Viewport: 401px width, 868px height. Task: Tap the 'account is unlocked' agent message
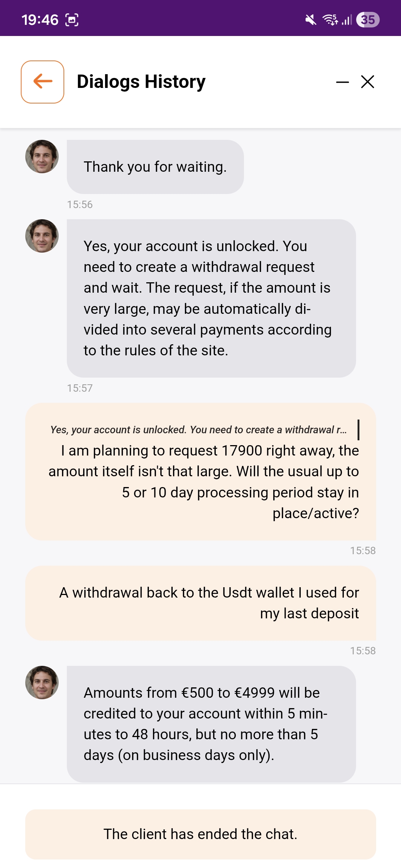click(x=211, y=298)
